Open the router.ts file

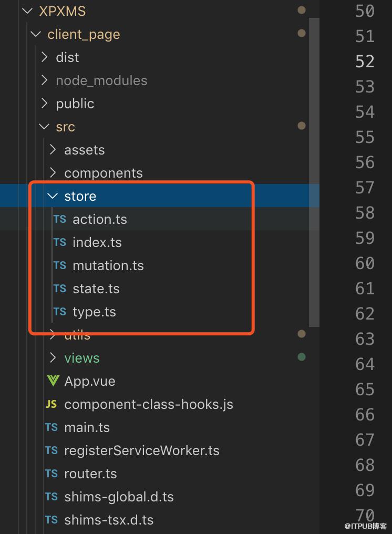tap(90, 474)
